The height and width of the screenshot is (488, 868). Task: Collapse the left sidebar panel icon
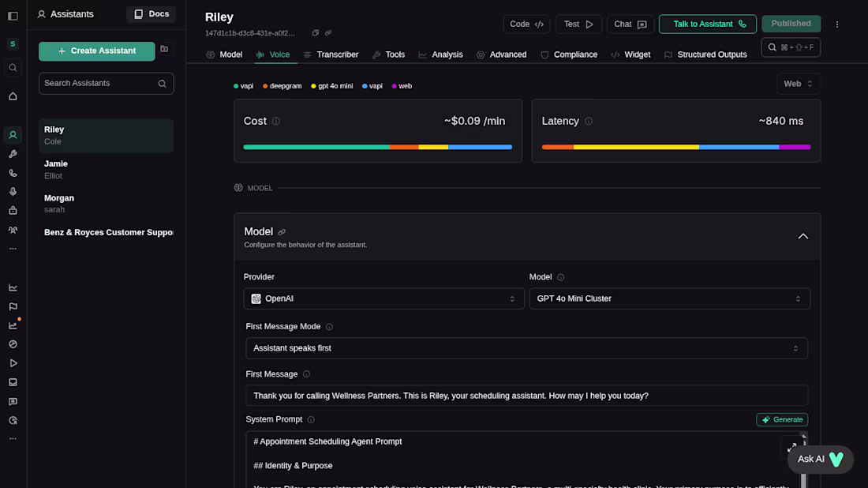[13, 16]
